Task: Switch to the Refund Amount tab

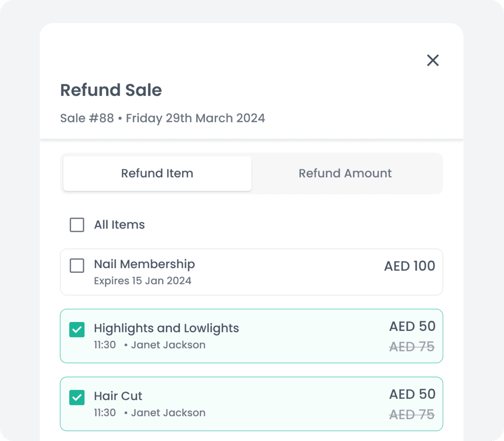Action: click(345, 173)
